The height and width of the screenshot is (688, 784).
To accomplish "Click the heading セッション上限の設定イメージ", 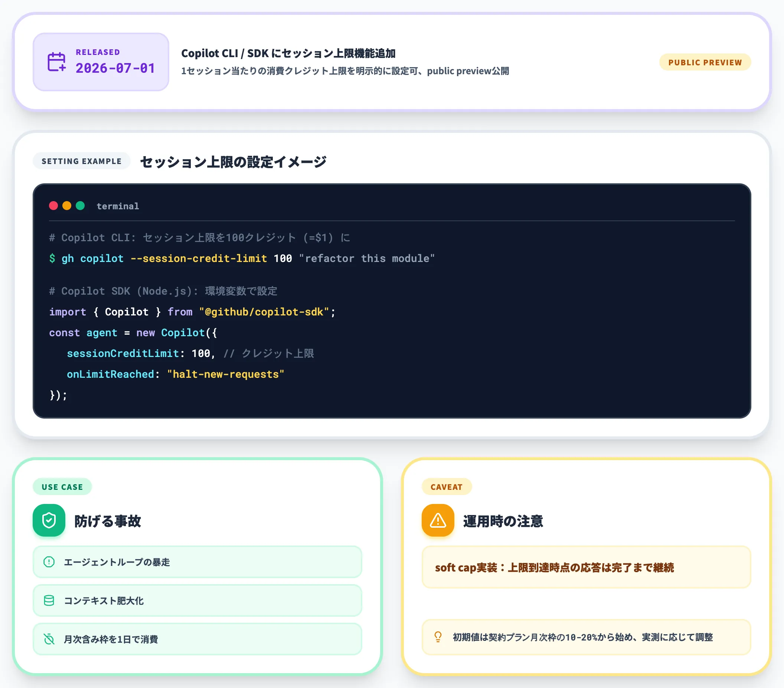I will pos(233,161).
